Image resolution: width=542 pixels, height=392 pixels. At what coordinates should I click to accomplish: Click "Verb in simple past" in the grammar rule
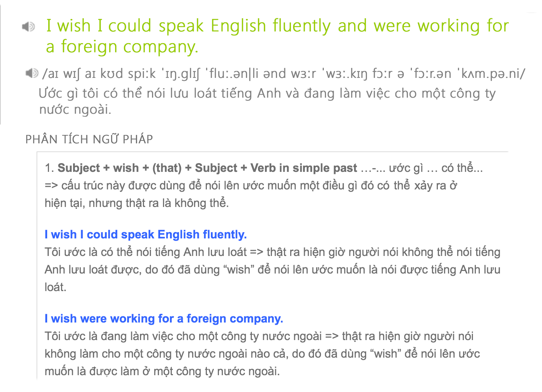pos(304,168)
